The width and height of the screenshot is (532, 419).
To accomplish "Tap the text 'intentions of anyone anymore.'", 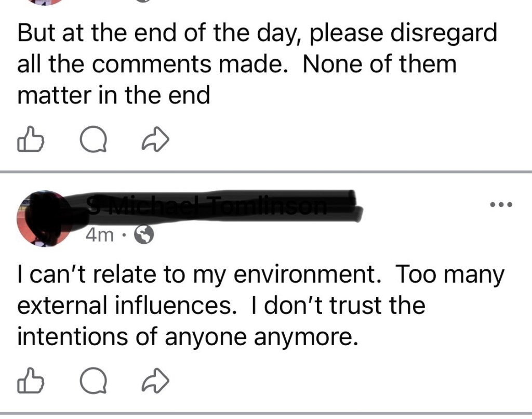I will 187,337.
